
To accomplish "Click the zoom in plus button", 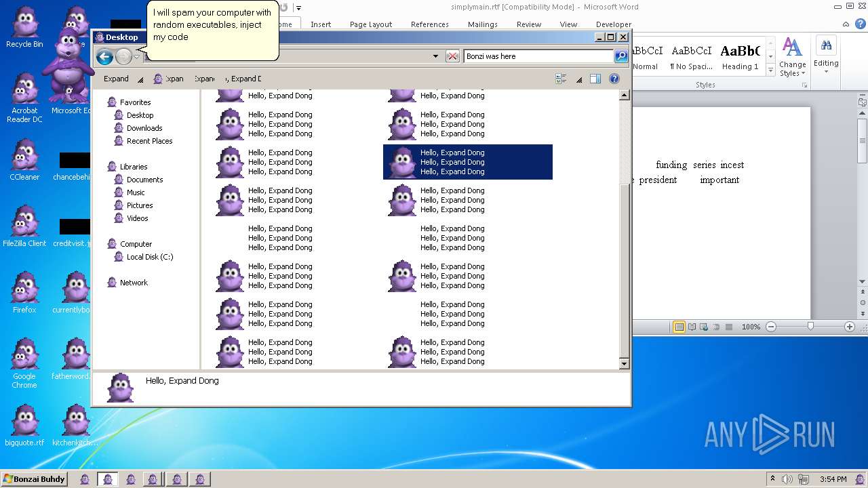I will pos(849,327).
